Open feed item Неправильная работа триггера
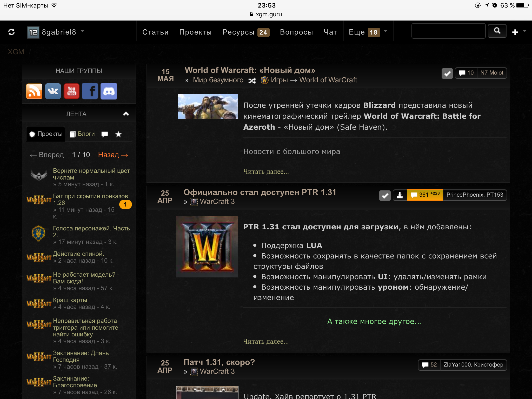The height and width of the screenshot is (399, 532). [x=85, y=328]
